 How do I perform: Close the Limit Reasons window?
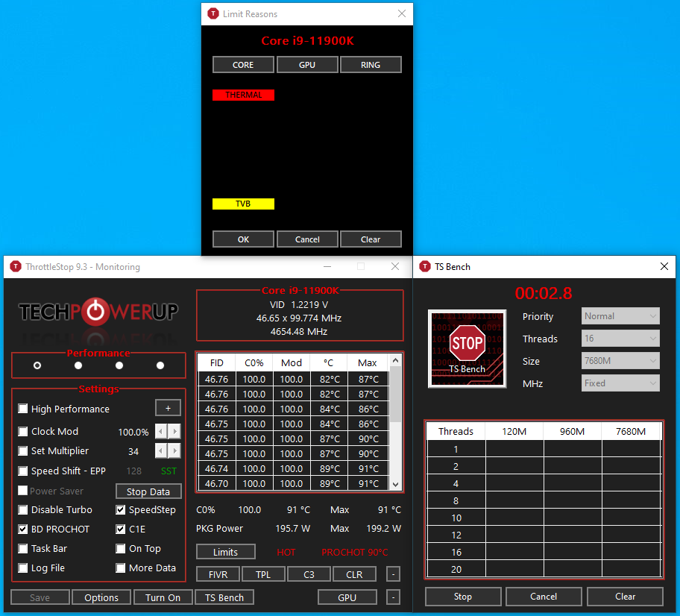(402, 13)
